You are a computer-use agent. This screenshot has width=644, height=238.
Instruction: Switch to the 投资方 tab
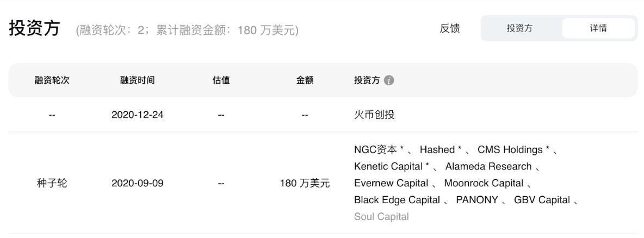tap(519, 29)
